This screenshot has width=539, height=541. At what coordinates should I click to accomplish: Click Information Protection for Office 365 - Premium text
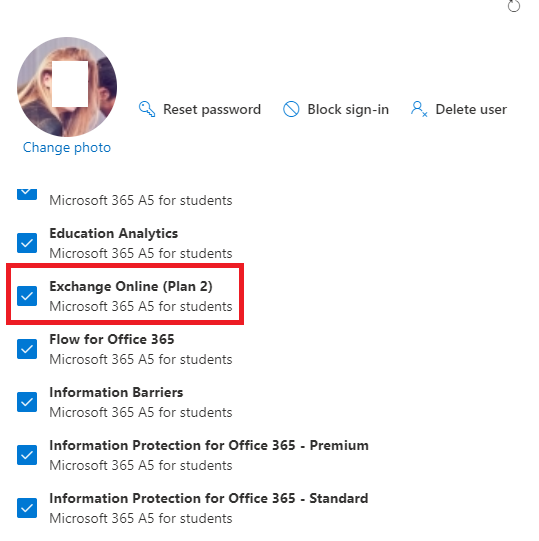209,445
